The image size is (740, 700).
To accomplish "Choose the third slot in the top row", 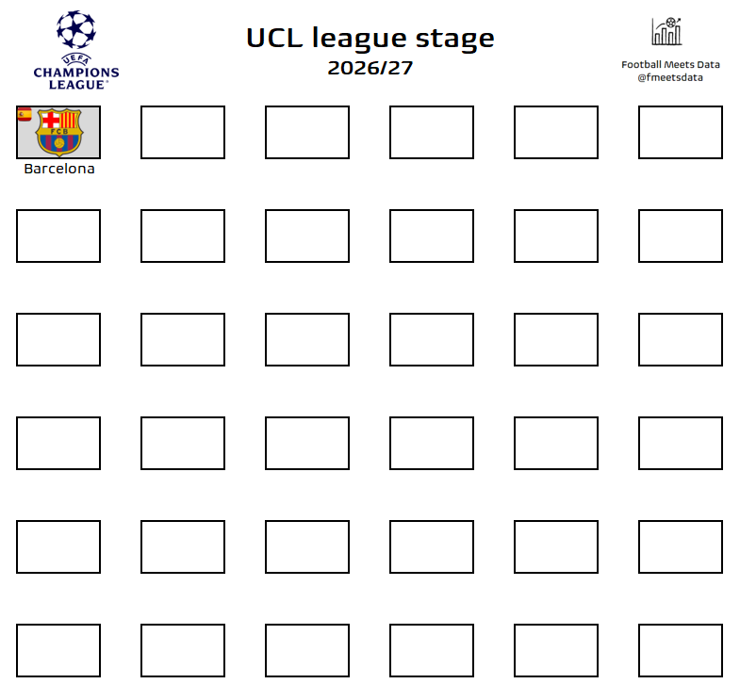I will [307, 132].
